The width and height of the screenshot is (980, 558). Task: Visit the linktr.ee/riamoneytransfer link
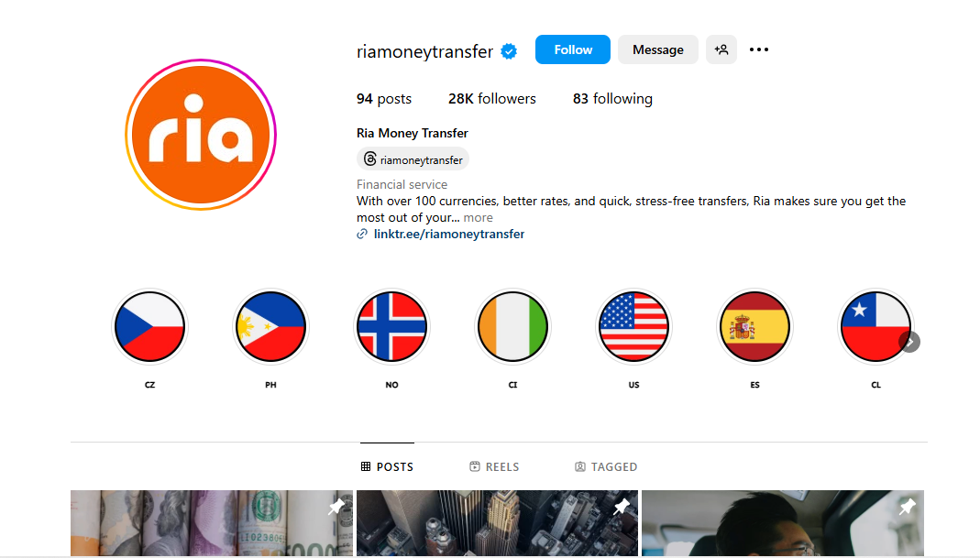pos(449,234)
